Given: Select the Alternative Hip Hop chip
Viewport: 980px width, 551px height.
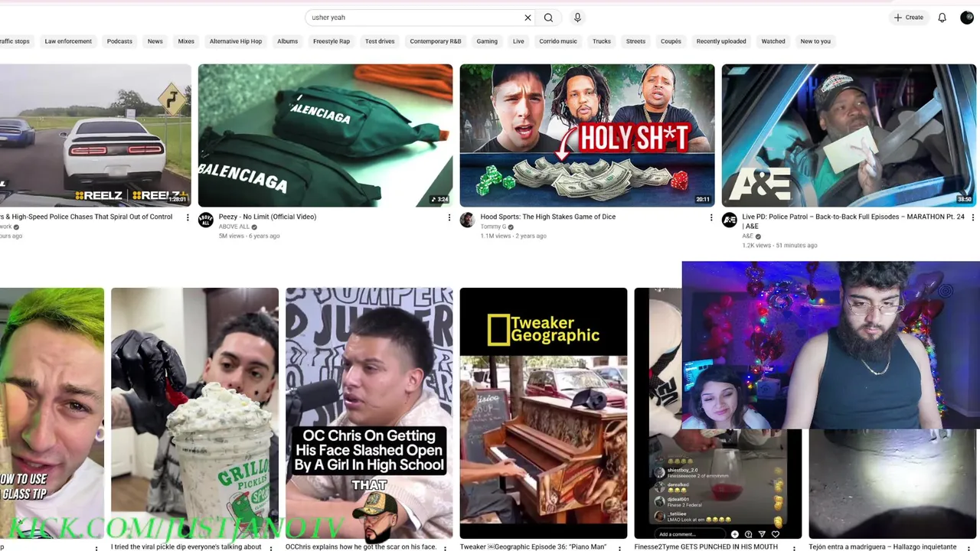Looking at the screenshot, I should pos(236,41).
